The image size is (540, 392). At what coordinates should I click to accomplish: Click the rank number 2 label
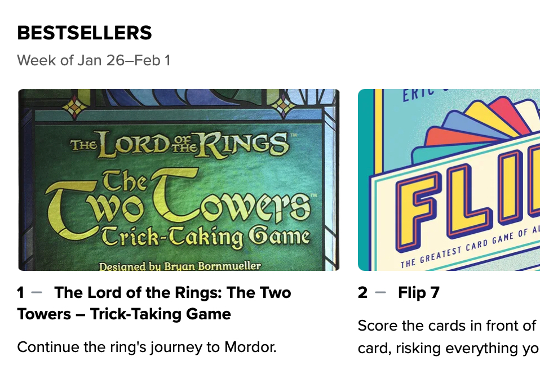(x=362, y=293)
